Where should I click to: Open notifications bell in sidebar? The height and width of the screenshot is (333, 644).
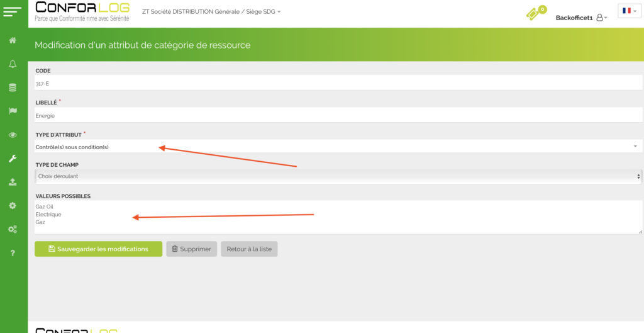tap(13, 64)
